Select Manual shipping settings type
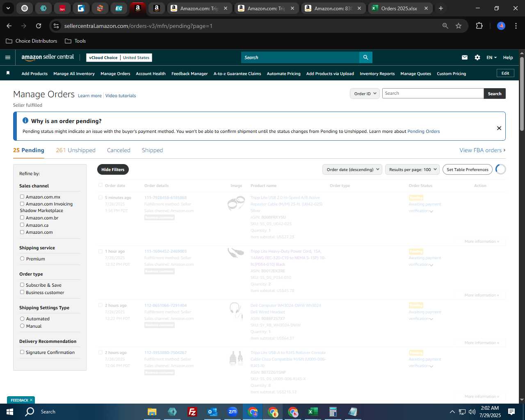525x420 pixels. click(22, 326)
